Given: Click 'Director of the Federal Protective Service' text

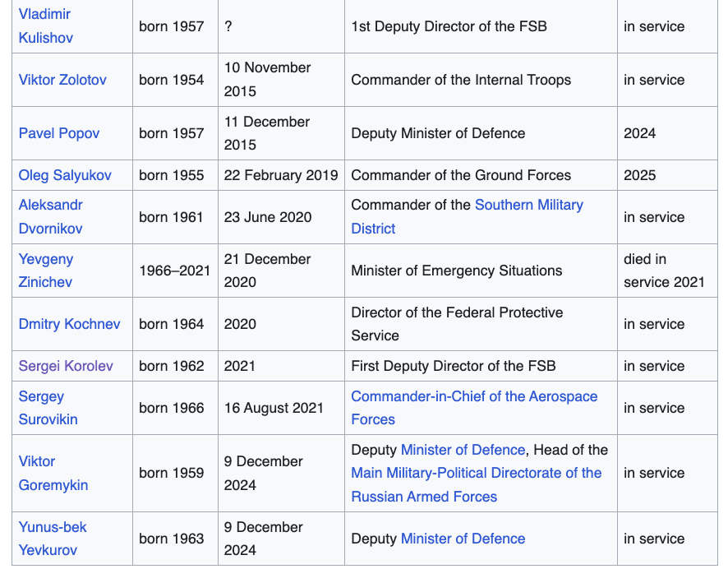Looking at the screenshot, I should pos(458,324).
